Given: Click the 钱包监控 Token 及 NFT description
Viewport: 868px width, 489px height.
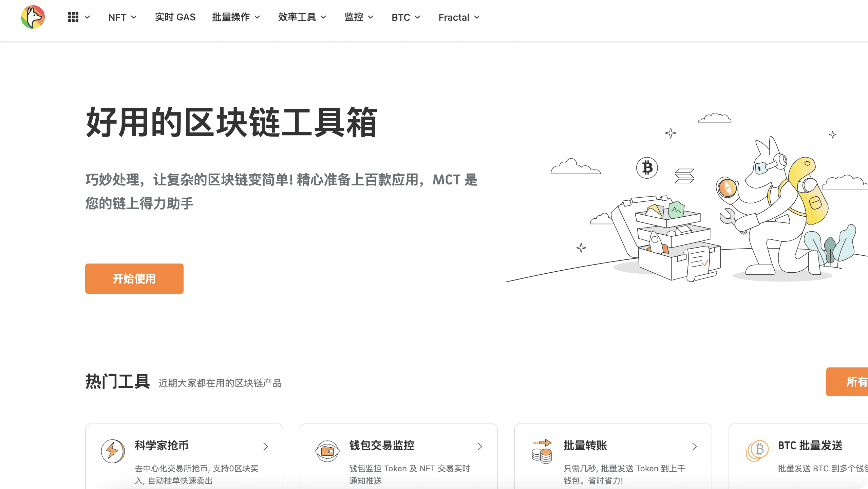Looking at the screenshot, I should [x=410, y=474].
